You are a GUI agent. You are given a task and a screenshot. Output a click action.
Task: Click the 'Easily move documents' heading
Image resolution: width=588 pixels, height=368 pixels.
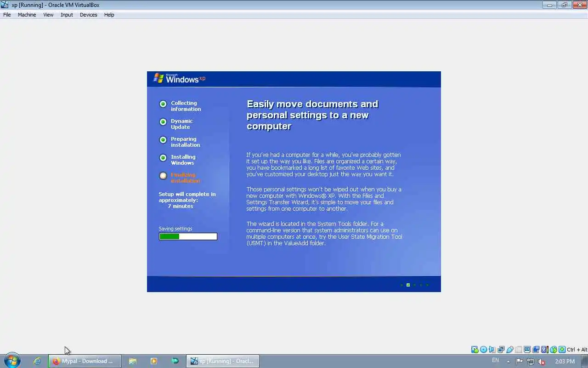pyautogui.click(x=312, y=115)
